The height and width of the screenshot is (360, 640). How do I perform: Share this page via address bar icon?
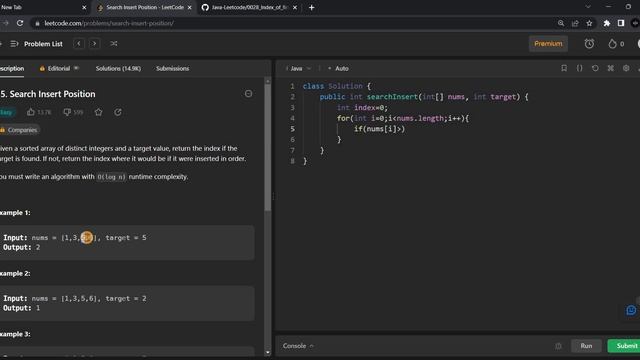tap(575, 23)
